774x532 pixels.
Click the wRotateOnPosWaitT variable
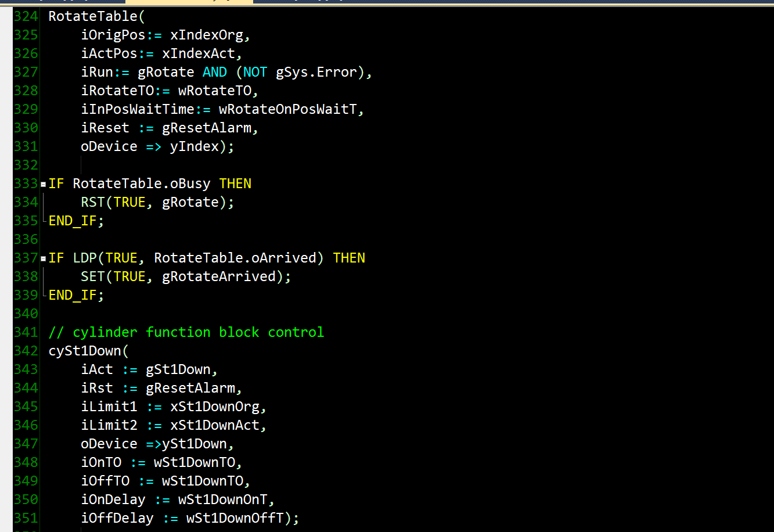[287, 109]
